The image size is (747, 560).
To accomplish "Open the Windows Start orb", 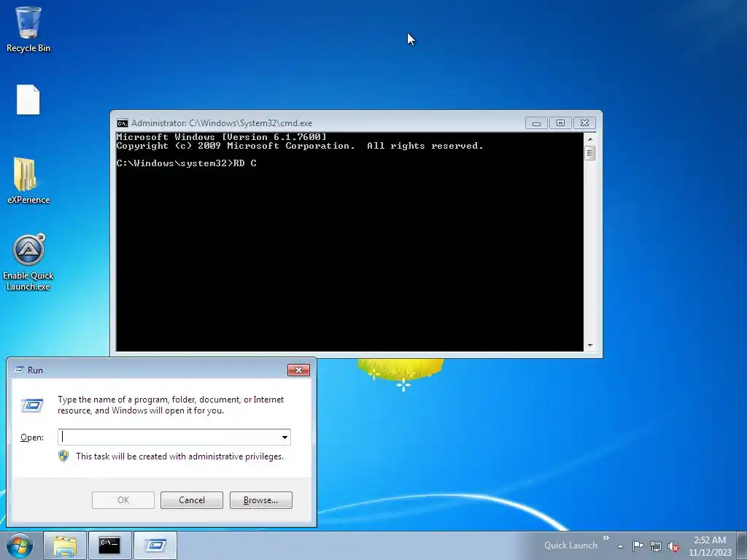I will (20, 545).
